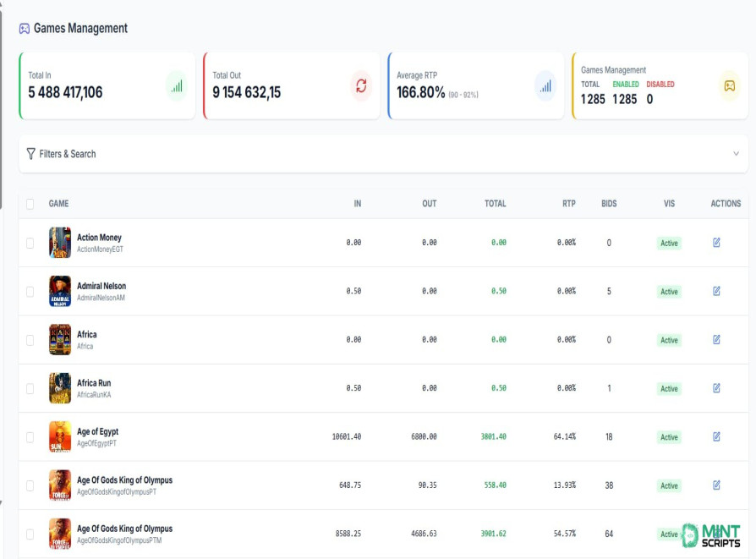The image size is (756, 559).
Task: Click the Active status badge for Africa Run
Action: [x=669, y=388]
